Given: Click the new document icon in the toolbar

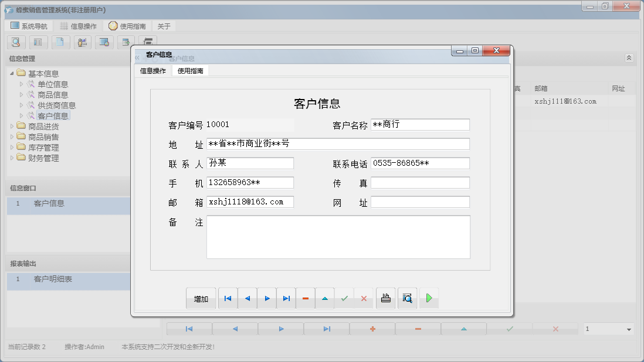Looking at the screenshot, I should pos(60,42).
